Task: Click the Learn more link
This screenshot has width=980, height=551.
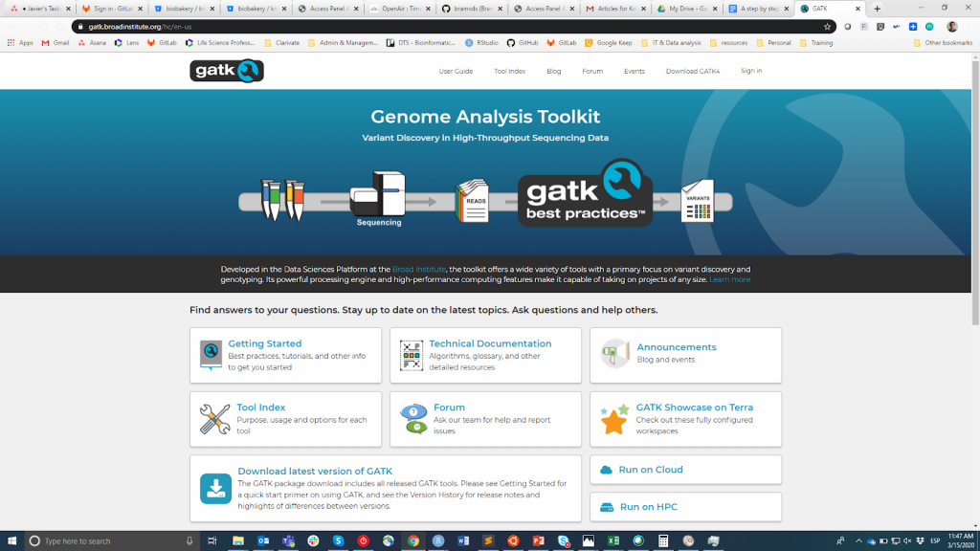Action: (x=730, y=279)
